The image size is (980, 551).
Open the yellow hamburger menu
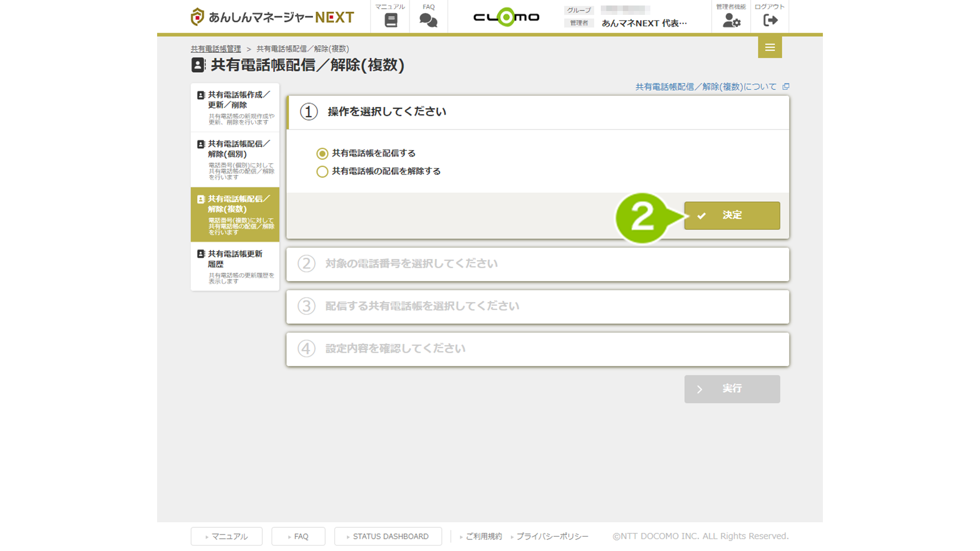(769, 47)
